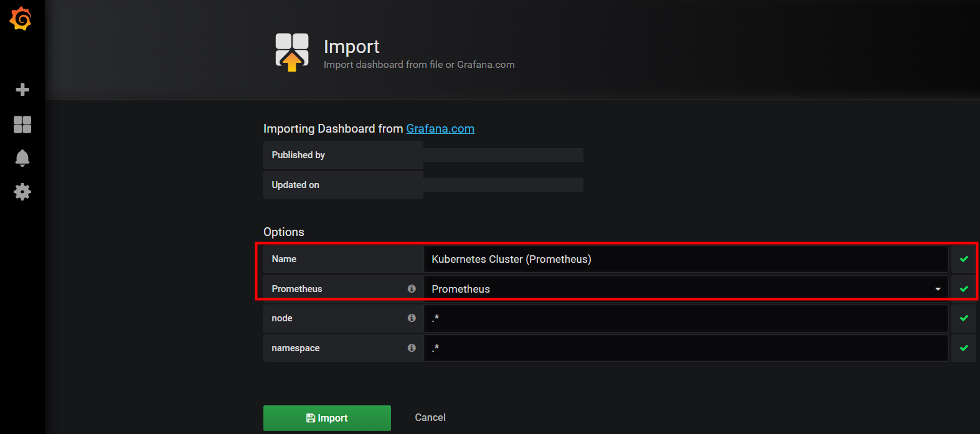Click the Published by label
Image resolution: width=980 pixels, height=434 pixels.
point(298,155)
